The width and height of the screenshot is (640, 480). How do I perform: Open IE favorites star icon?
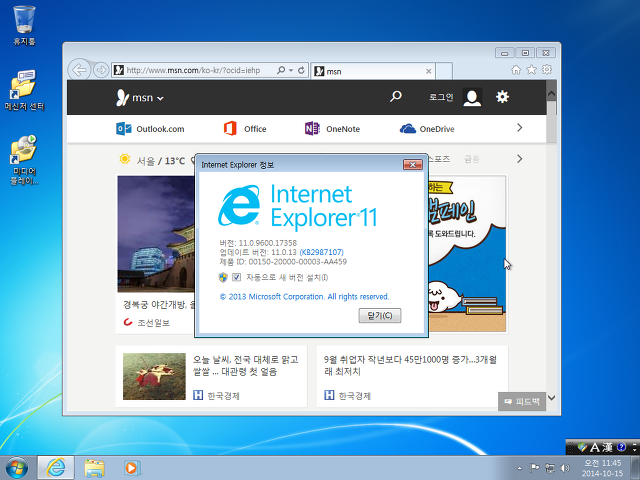pyautogui.click(x=531, y=70)
